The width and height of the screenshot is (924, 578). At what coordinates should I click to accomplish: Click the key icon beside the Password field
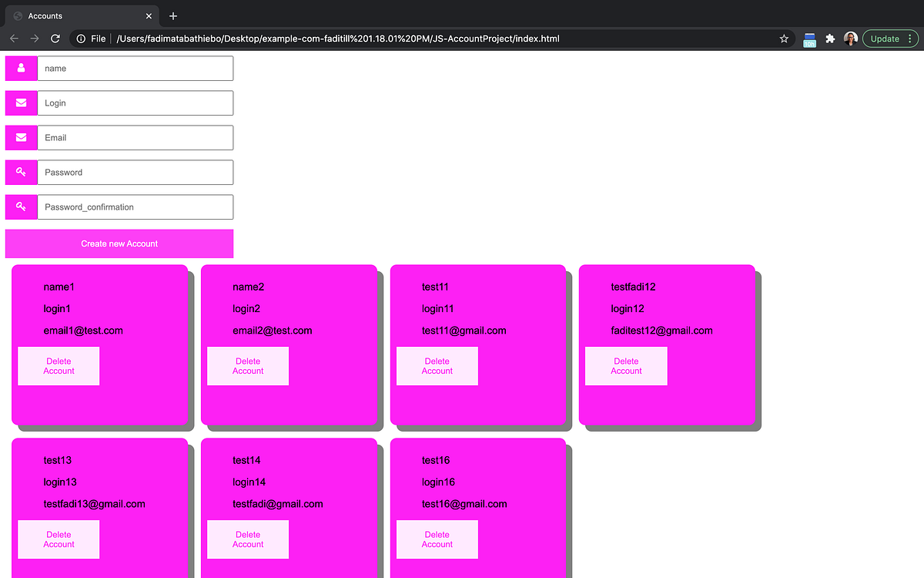[x=21, y=172]
